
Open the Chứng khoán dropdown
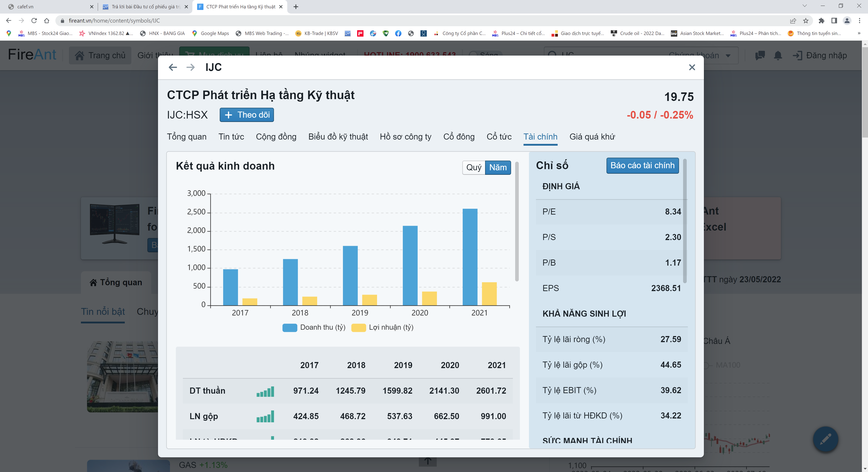pyautogui.click(x=700, y=55)
